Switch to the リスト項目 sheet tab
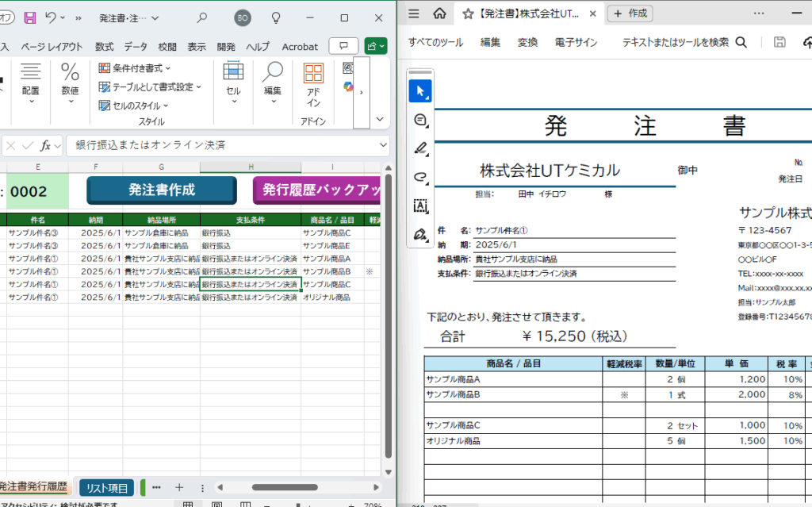 coord(107,488)
